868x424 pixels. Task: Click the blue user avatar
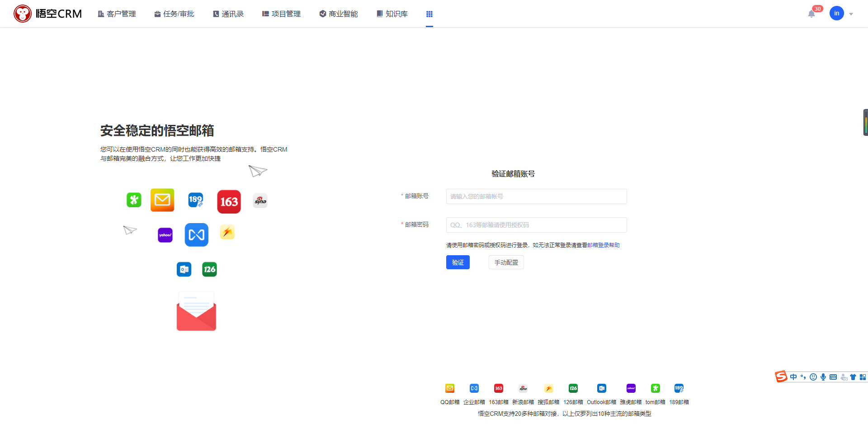point(837,13)
